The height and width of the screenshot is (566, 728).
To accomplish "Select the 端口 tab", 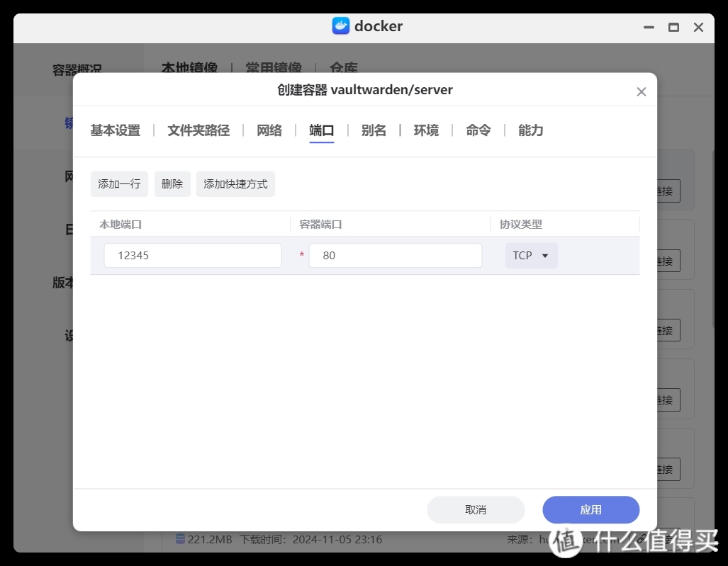I will tap(321, 130).
